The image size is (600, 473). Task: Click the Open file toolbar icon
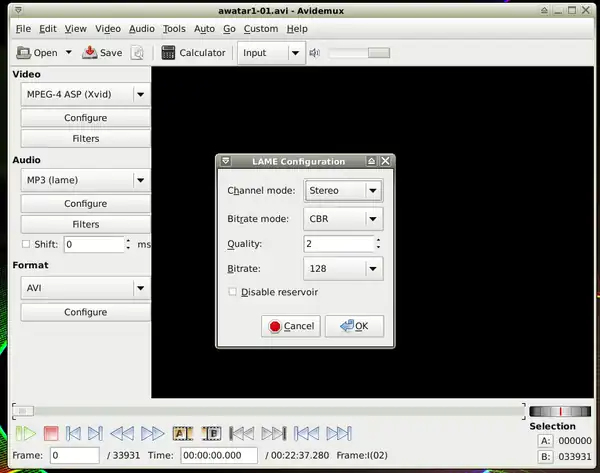pyautogui.click(x=36, y=53)
